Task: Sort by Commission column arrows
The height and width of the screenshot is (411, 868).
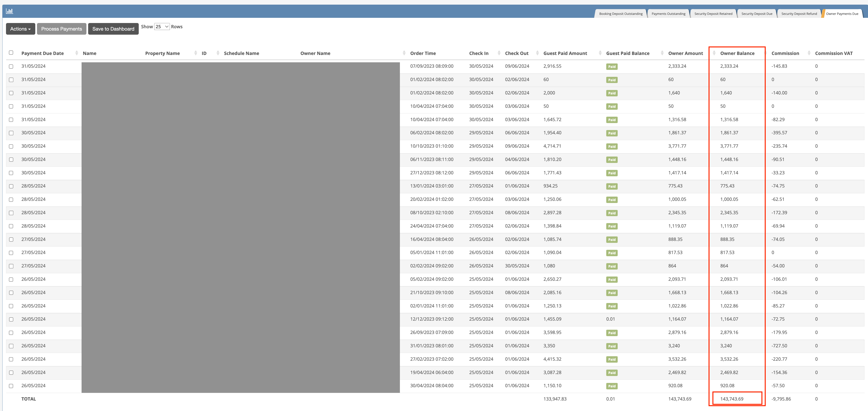Action: click(x=809, y=53)
